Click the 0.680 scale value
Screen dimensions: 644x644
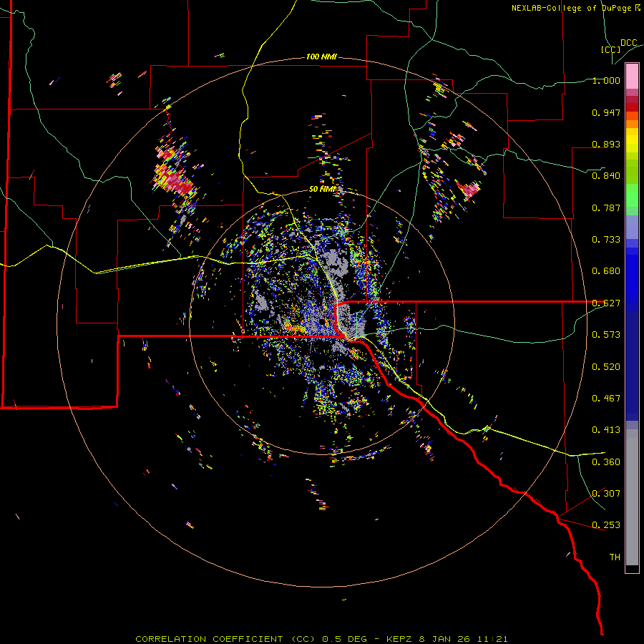pyautogui.click(x=606, y=271)
